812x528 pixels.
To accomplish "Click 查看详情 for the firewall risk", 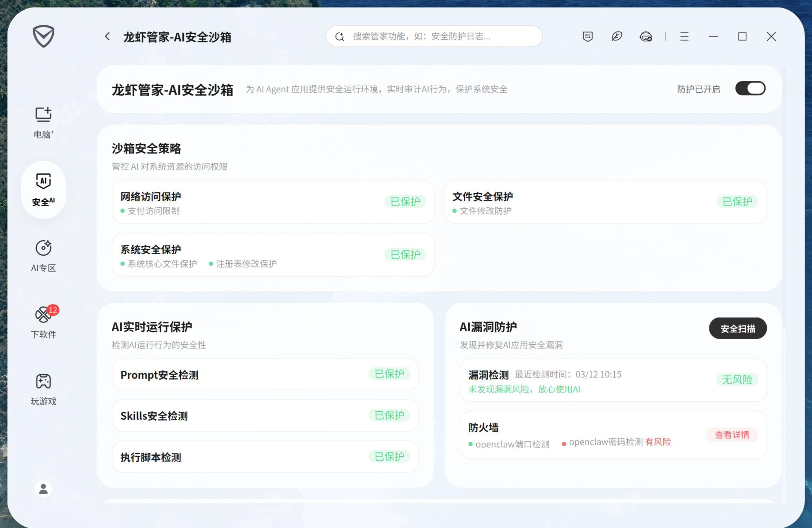I will click(x=732, y=434).
